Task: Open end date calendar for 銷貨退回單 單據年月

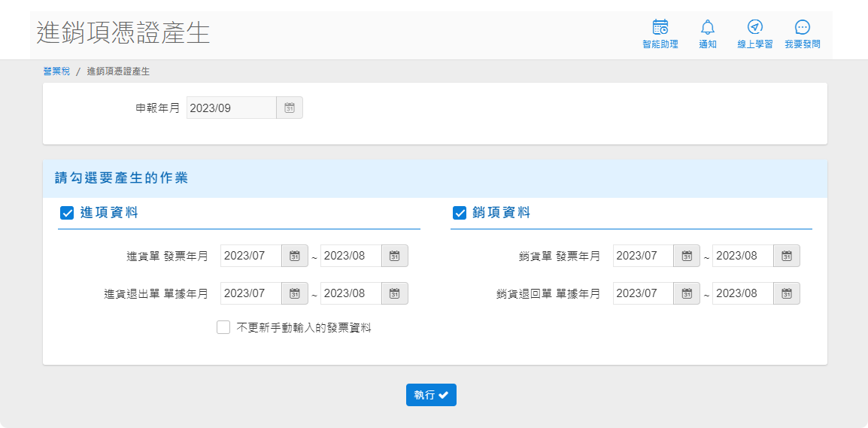Action: coord(786,293)
